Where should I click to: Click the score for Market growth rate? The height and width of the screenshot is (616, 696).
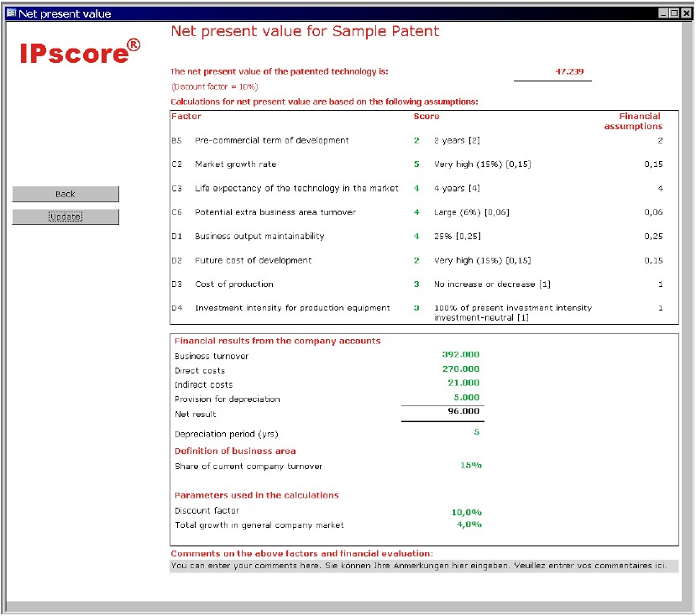click(x=416, y=164)
